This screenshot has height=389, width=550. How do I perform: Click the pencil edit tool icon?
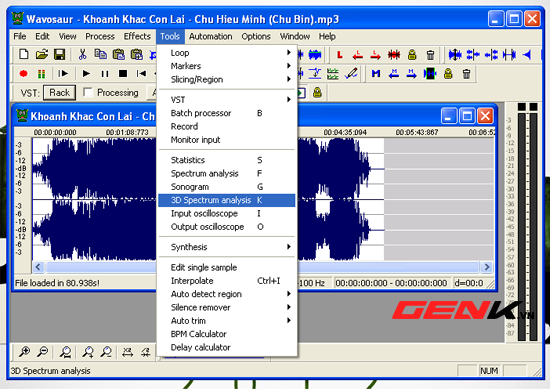pyautogui.click(x=351, y=73)
